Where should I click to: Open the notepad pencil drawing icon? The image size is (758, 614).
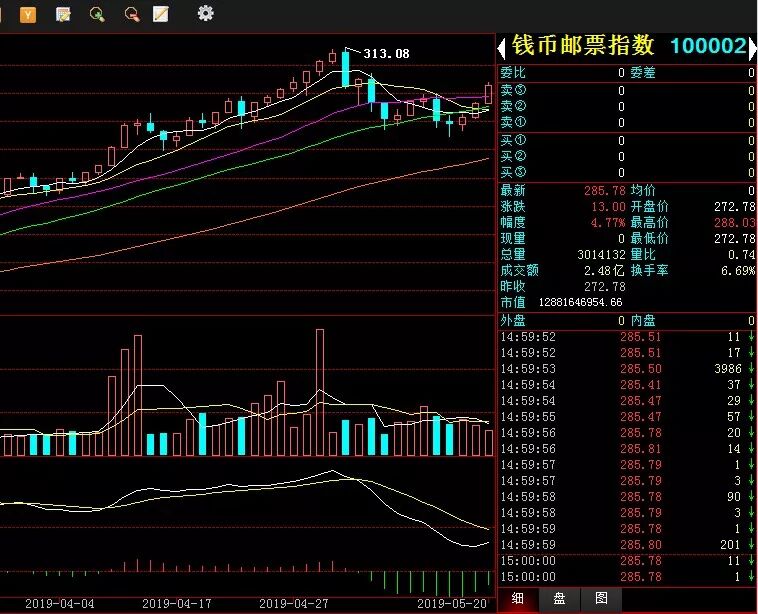160,14
